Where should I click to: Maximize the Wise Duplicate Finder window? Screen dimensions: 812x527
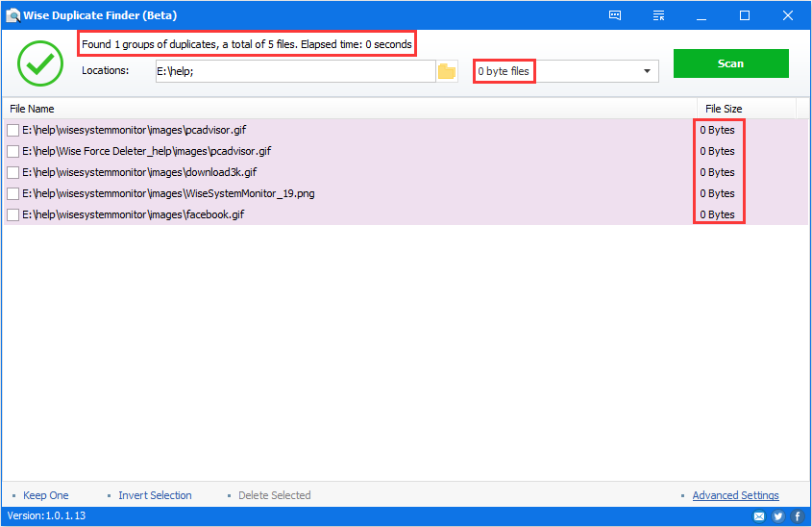[x=744, y=15]
